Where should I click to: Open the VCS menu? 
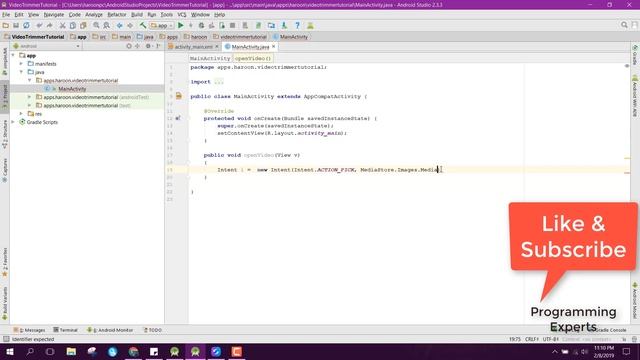pyautogui.click(x=182, y=15)
